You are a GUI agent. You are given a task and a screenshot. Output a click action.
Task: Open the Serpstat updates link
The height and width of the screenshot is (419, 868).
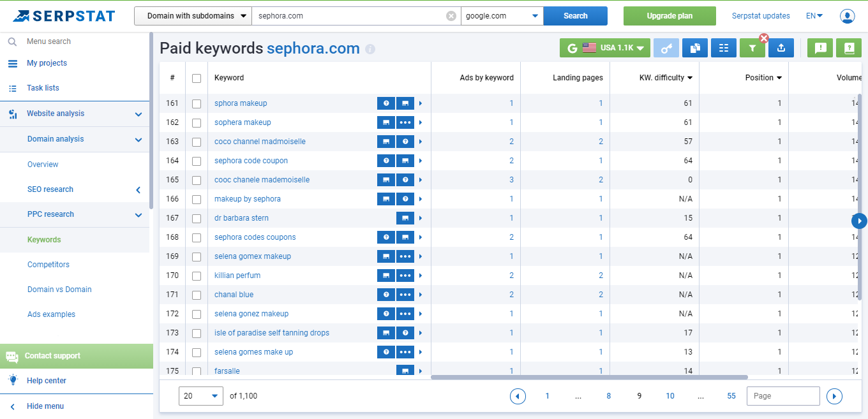coord(761,16)
